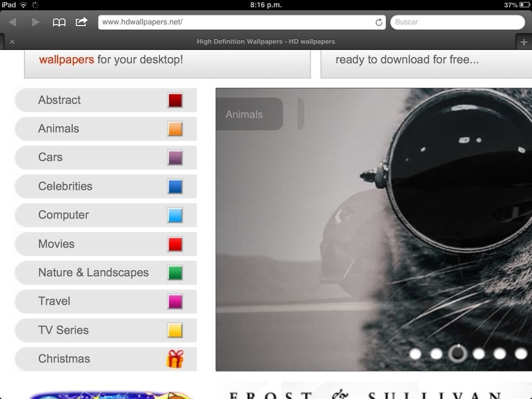Tap the share arrow icon
Viewport: 532px width, 399px height.
[81, 22]
